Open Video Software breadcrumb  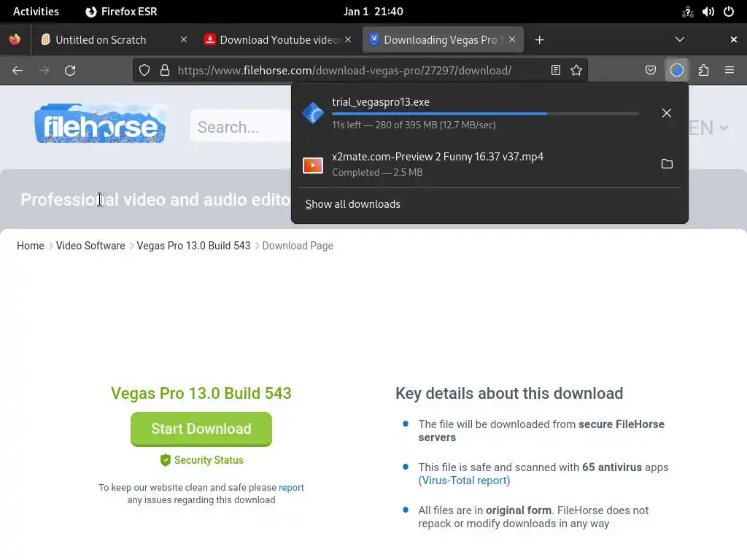click(90, 246)
